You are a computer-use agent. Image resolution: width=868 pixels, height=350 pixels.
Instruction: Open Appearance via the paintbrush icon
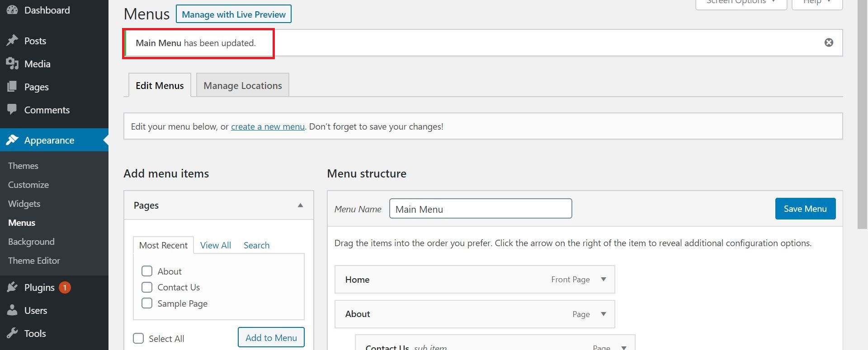pyautogui.click(x=13, y=140)
